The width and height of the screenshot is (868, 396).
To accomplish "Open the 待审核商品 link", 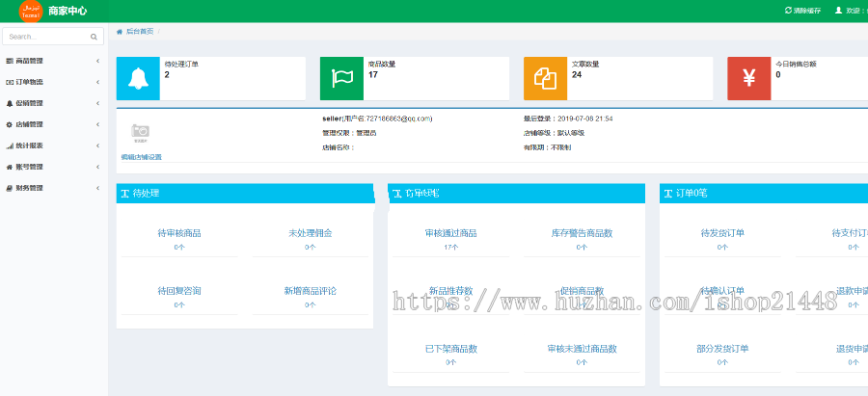I will [x=179, y=233].
